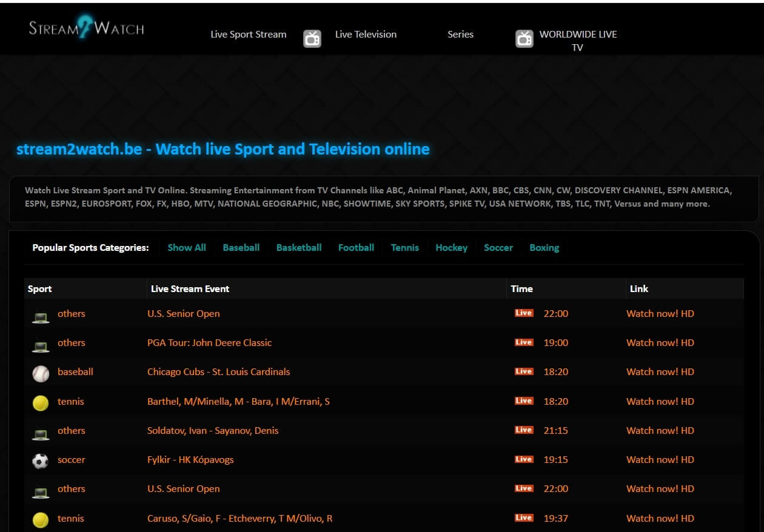The image size is (764, 532).
Task: Click the tennis ball icon on the Caruso row
Action: tap(40, 519)
